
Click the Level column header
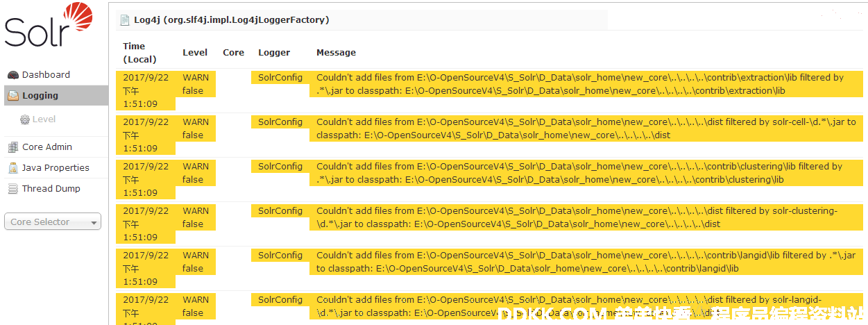[x=195, y=53]
